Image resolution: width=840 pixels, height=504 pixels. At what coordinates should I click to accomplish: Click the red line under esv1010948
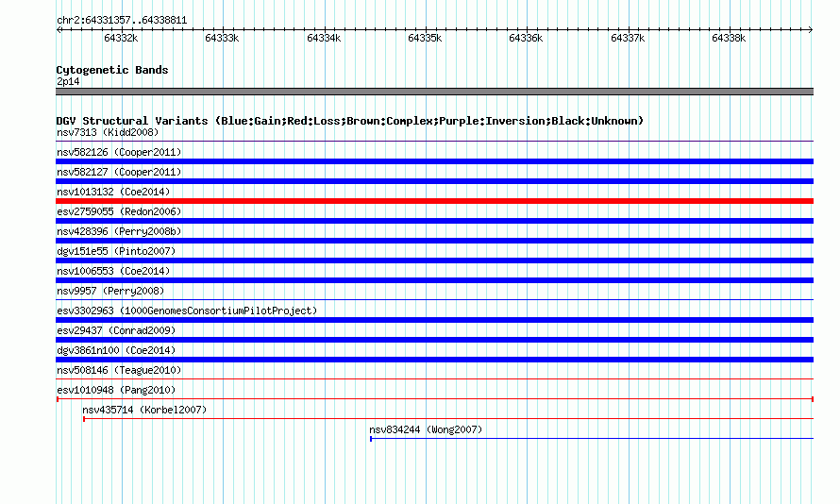(435, 399)
